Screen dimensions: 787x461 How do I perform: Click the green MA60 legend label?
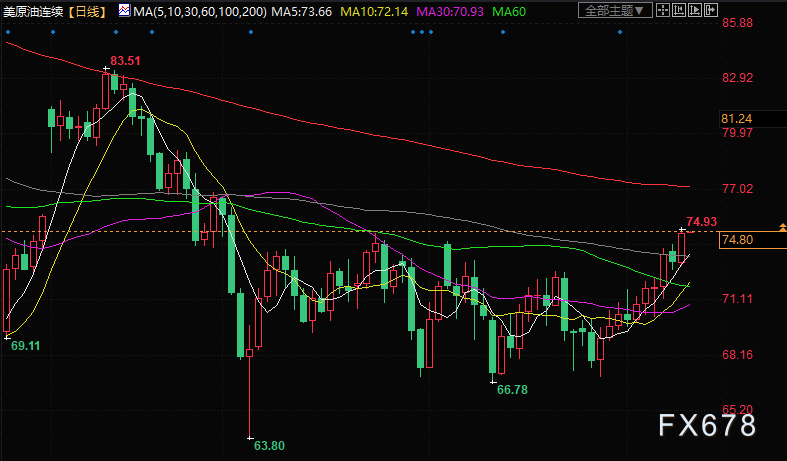(509, 11)
